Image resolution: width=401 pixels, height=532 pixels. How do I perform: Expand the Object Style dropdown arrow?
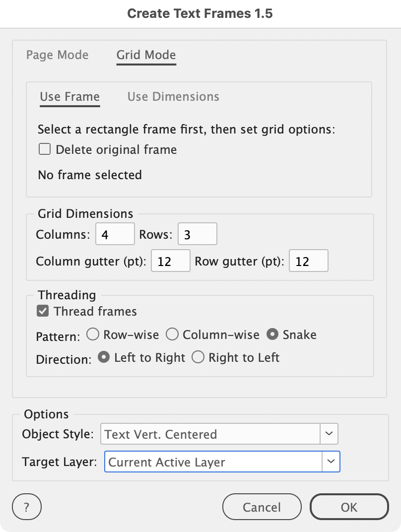coord(329,434)
